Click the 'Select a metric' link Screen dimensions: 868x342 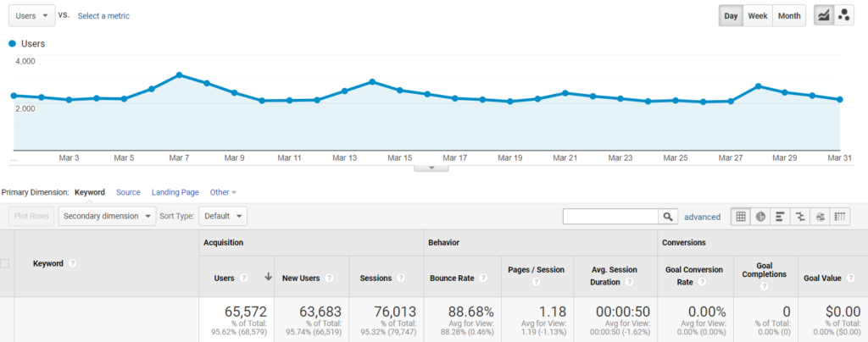coord(103,15)
